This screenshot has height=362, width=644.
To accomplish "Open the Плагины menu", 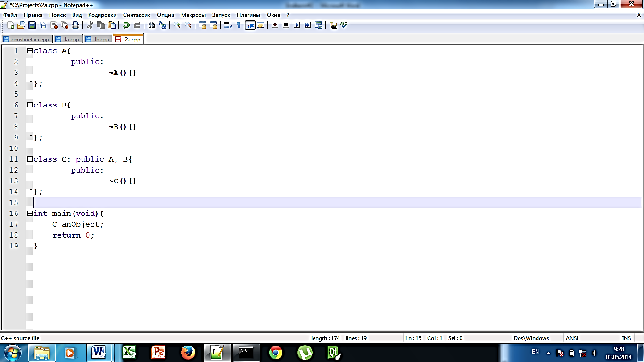I will tap(248, 15).
